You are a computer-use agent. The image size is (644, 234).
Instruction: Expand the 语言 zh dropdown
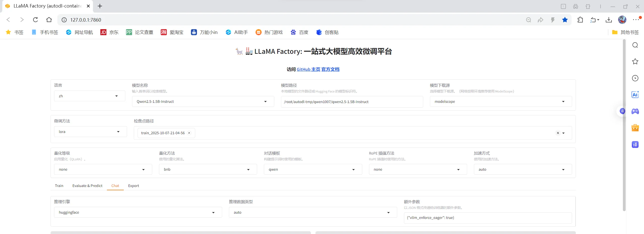(x=90, y=96)
